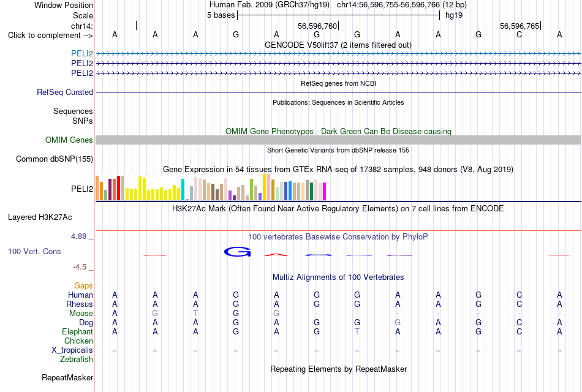Click the OMIM Genes track label
This screenshot has width=582, height=392.
[69, 140]
